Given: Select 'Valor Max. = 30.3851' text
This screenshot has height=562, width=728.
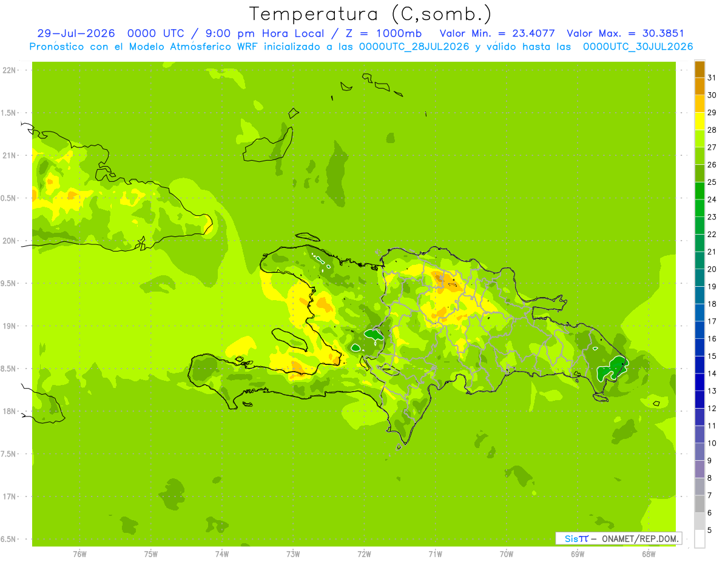Looking at the screenshot, I should [625, 33].
